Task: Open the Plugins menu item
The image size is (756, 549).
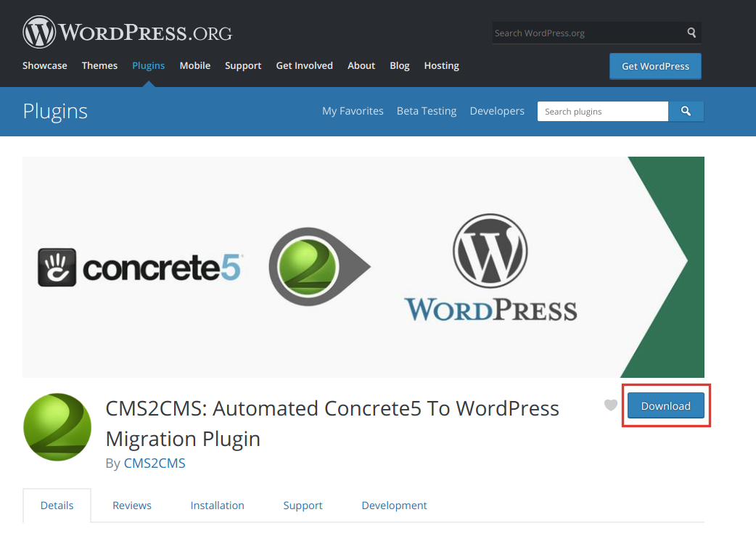Action: click(x=149, y=65)
